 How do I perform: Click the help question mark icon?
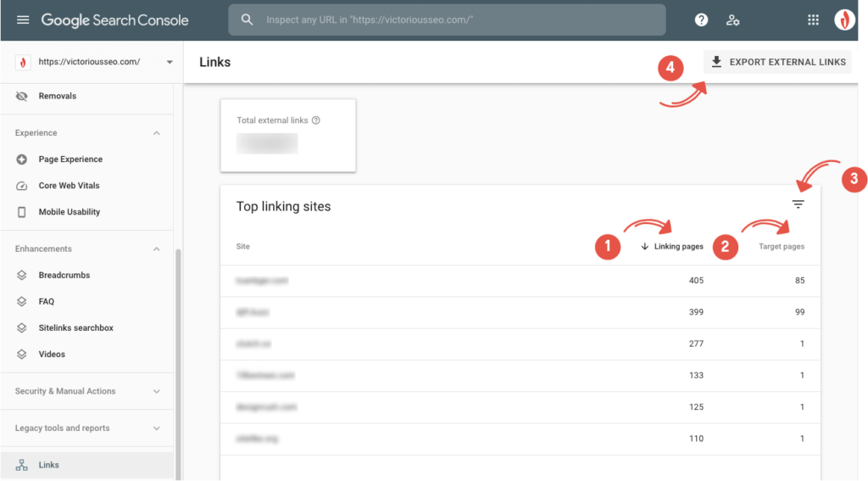click(701, 20)
